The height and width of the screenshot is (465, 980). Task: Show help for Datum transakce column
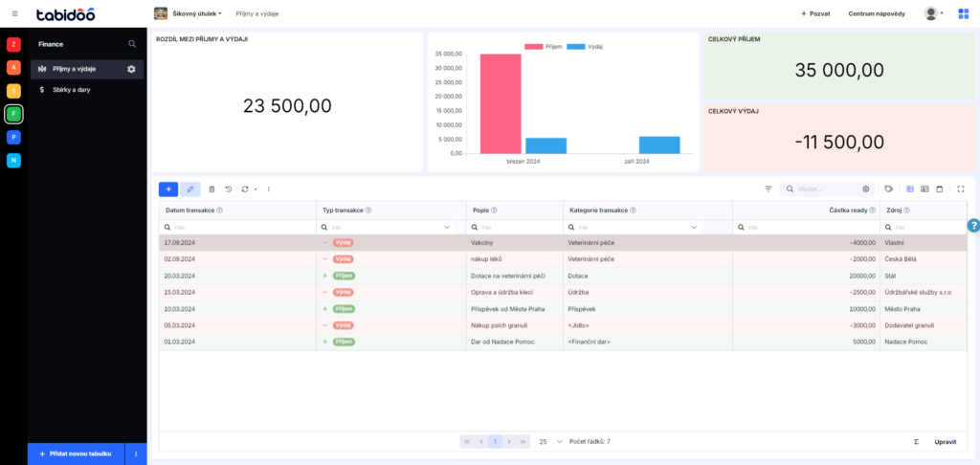(x=219, y=210)
